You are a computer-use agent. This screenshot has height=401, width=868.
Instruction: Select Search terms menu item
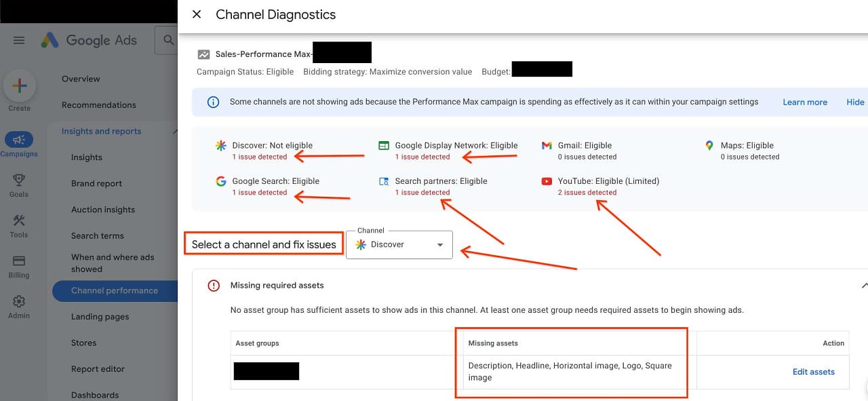(98, 236)
